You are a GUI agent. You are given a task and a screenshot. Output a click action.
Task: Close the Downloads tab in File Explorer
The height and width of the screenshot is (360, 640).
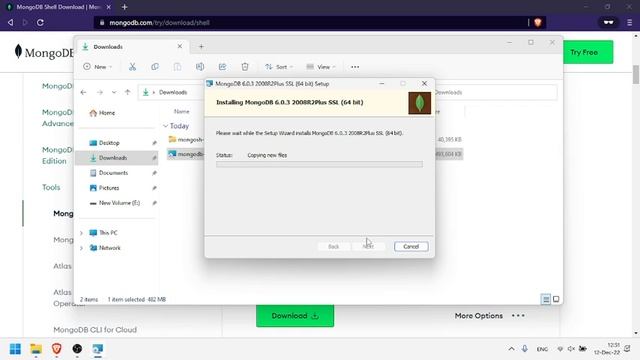pyautogui.click(x=180, y=47)
